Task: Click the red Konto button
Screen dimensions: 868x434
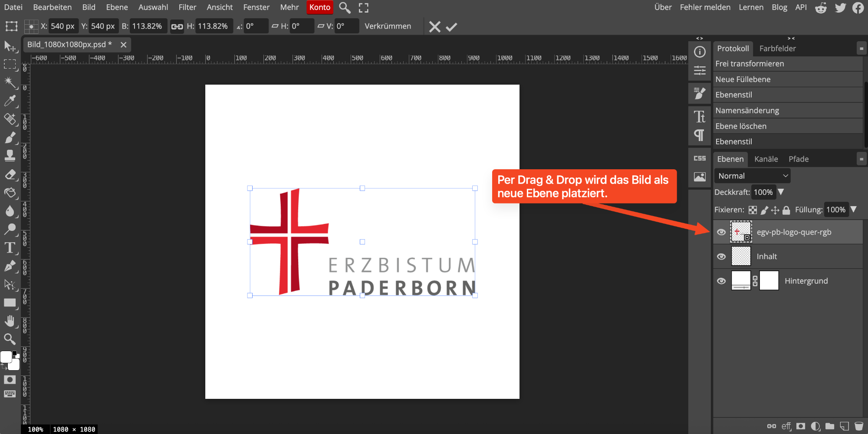Action: coord(320,7)
